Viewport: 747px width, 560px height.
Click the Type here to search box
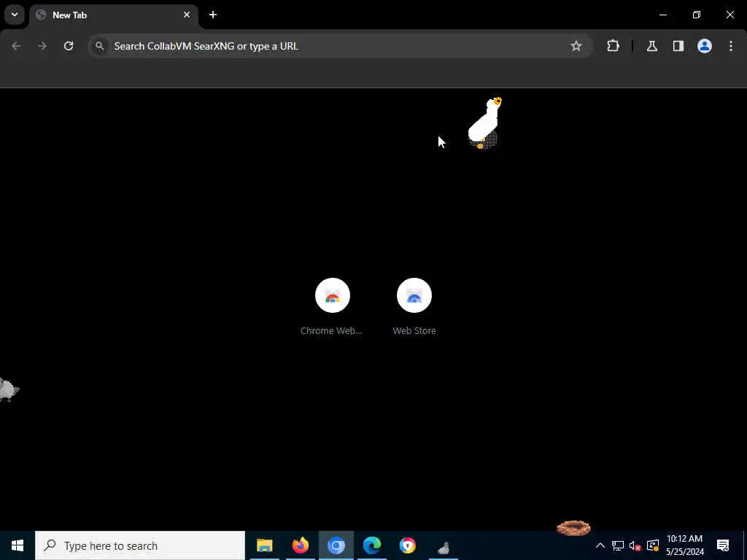tap(140, 545)
